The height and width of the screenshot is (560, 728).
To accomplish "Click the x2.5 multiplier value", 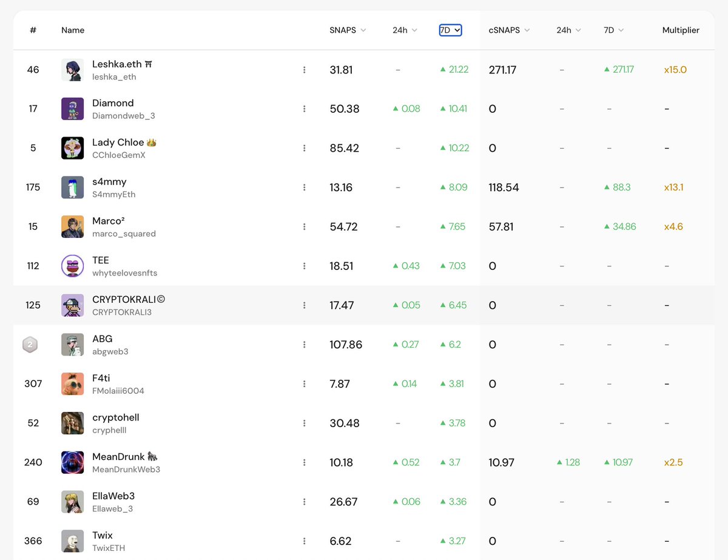I will pos(673,462).
